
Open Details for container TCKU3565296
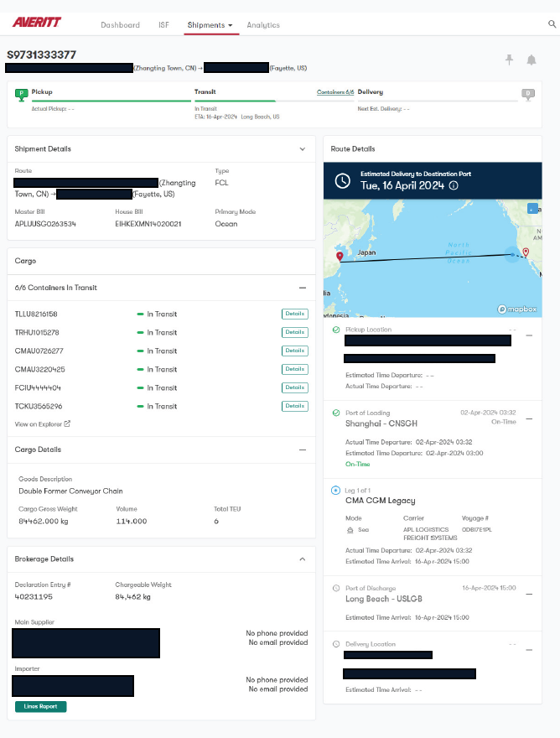click(x=294, y=406)
